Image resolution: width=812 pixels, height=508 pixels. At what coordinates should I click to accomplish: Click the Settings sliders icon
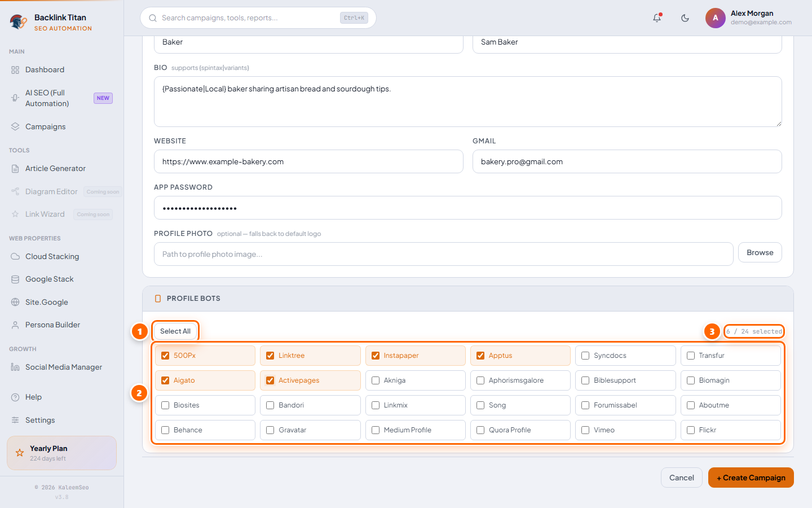pos(15,420)
